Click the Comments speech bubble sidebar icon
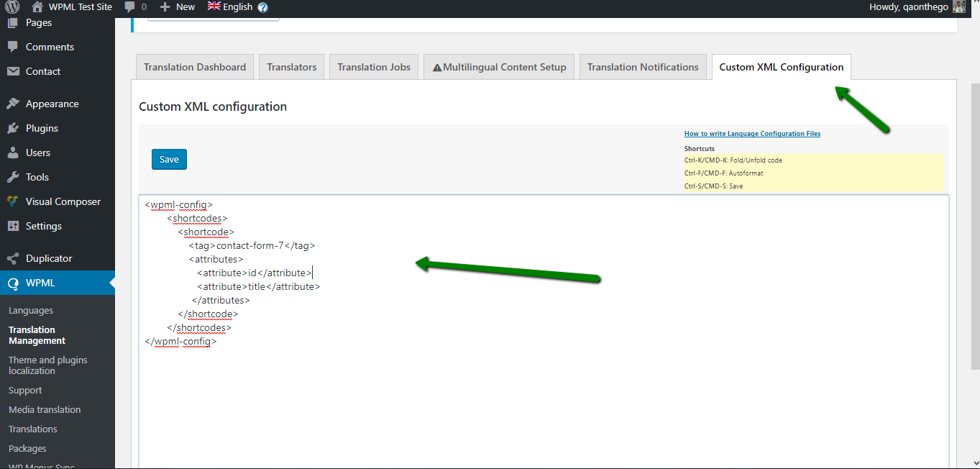This screenshot has width=980, height=469. (x=13, y=47)
